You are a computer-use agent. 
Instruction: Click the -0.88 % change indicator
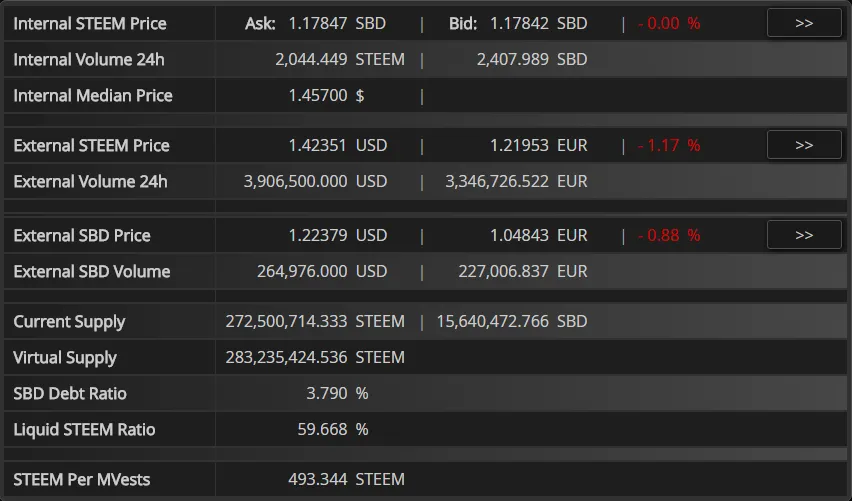669,235
